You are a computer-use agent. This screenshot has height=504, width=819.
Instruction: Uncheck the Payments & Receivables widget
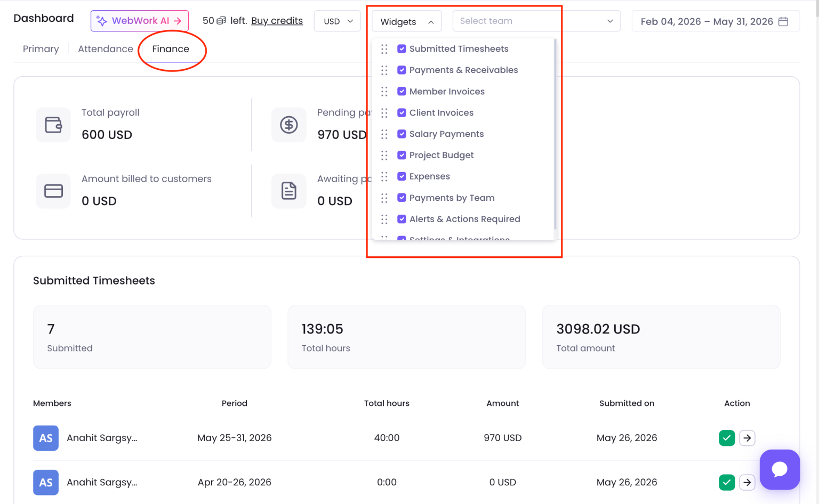click(x=402, y=70)
